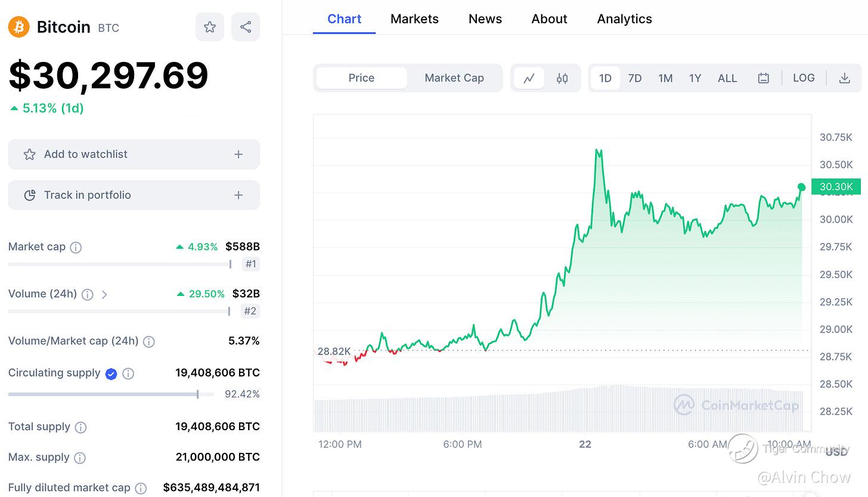Viewport: 868px width, 497px height.
Task: Open the calendar date range picker
Action: click(x=763, y=78)
